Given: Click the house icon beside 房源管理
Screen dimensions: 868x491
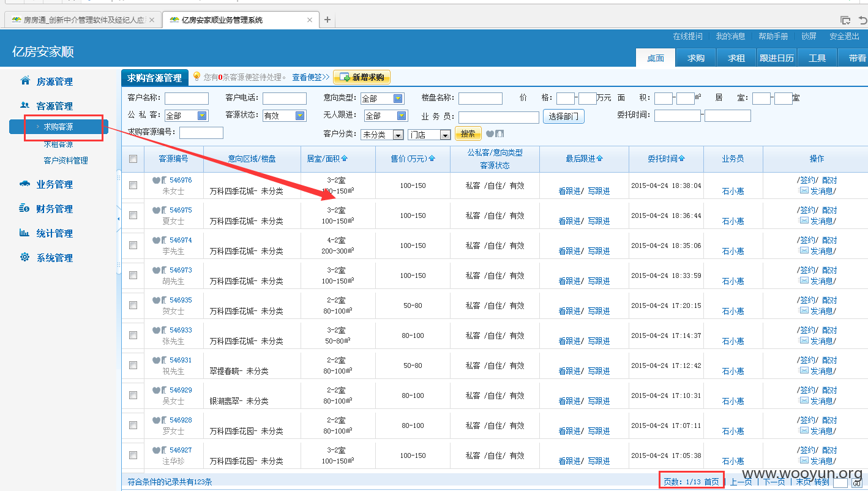Looking at the screenshot, I should [x=25, y=81].
